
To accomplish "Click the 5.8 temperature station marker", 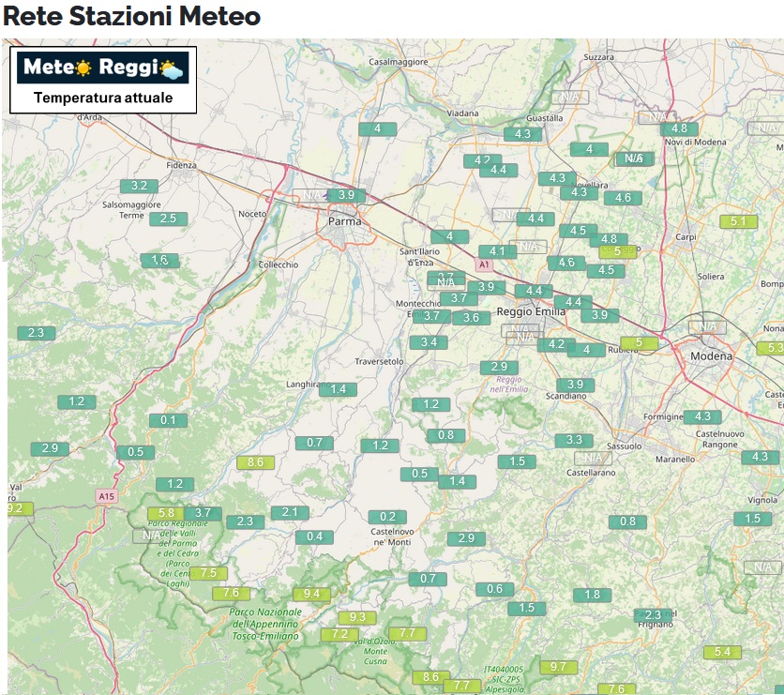I will pos(166,513).
